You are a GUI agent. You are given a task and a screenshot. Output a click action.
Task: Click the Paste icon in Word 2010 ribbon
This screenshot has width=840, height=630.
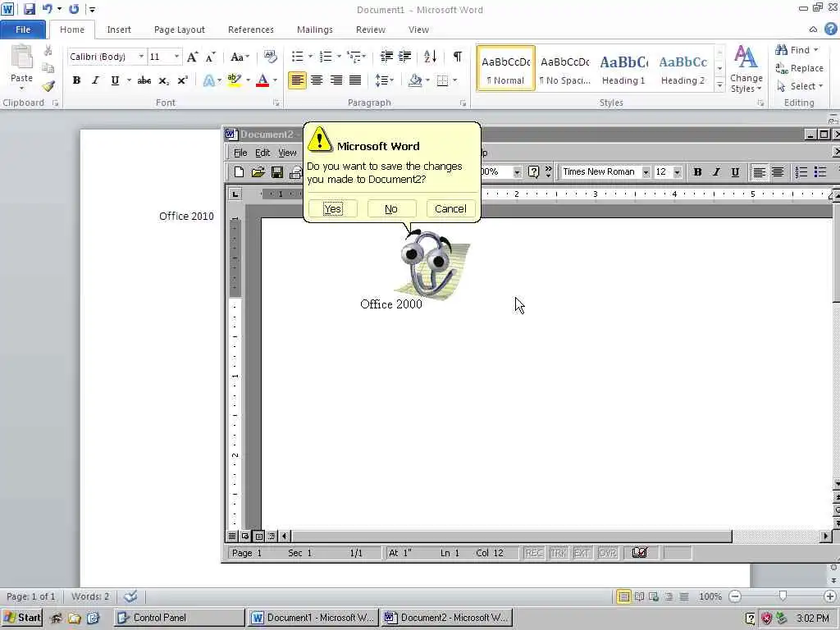pyautogui.click(x=22, y=57)
